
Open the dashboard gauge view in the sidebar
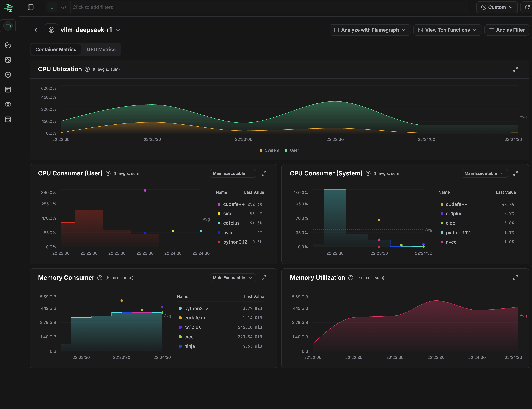pyautogui.click(x=8, y=45)
